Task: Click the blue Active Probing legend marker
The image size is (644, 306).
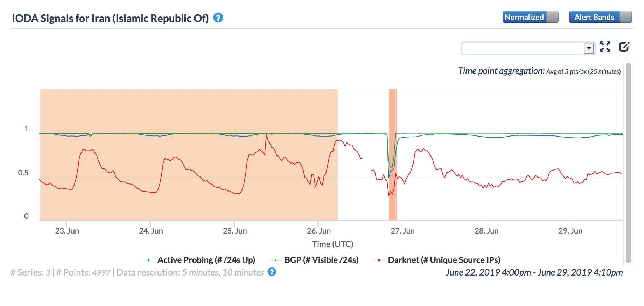Action: [x=148, y=260]
